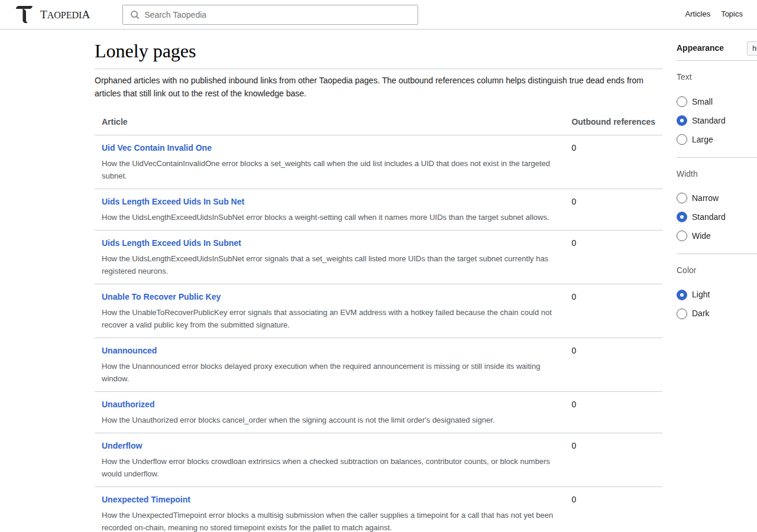Select Light color theme

pos(682,294)
